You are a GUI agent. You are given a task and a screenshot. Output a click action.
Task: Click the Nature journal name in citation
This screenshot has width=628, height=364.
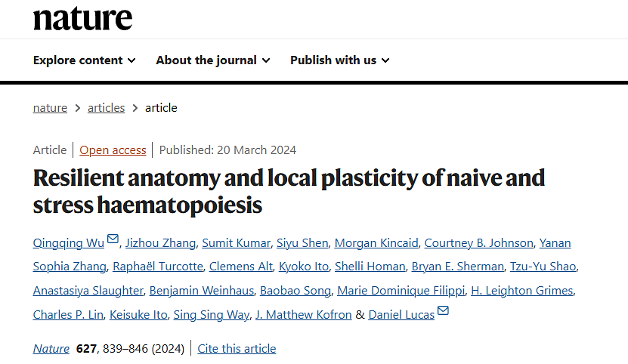click(51, 349)
